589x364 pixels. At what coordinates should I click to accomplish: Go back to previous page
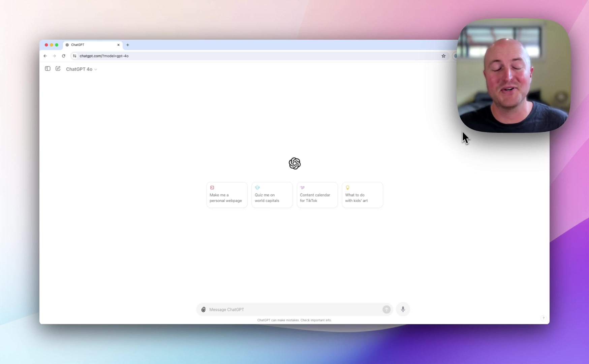click(x=45, y=56)
